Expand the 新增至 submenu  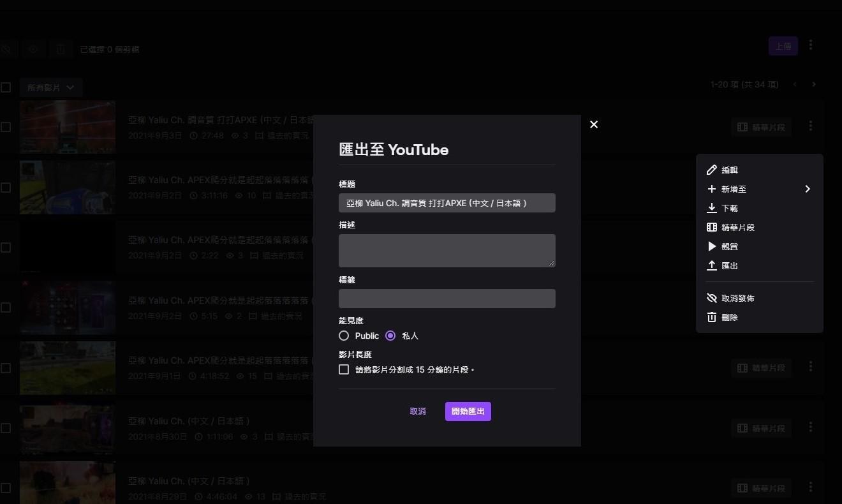pos(759,189)
